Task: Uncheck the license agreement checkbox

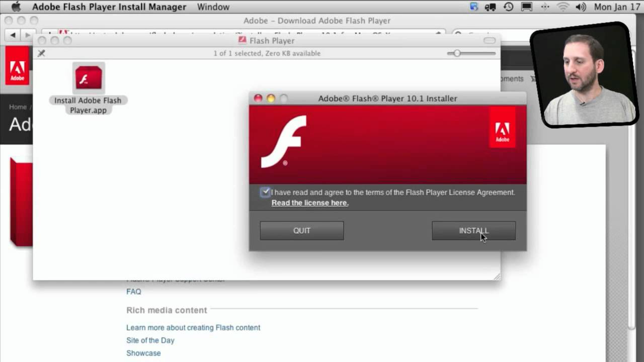Action: tap(265, 192)
